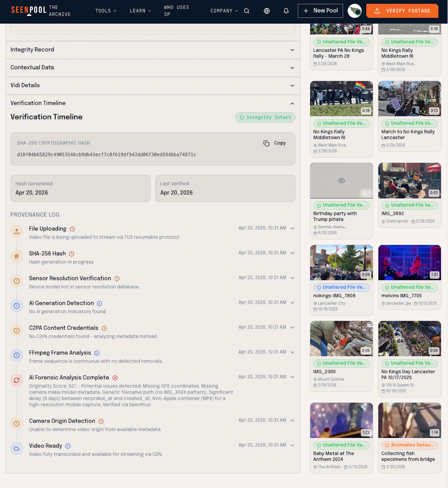This screenshot has height=488, width=448.
Task: Open the language globe icon
Action: (x=267, y=11)
